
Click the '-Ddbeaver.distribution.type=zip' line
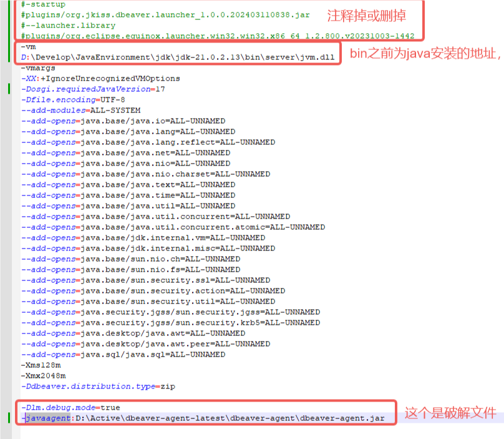click(98, 387)
